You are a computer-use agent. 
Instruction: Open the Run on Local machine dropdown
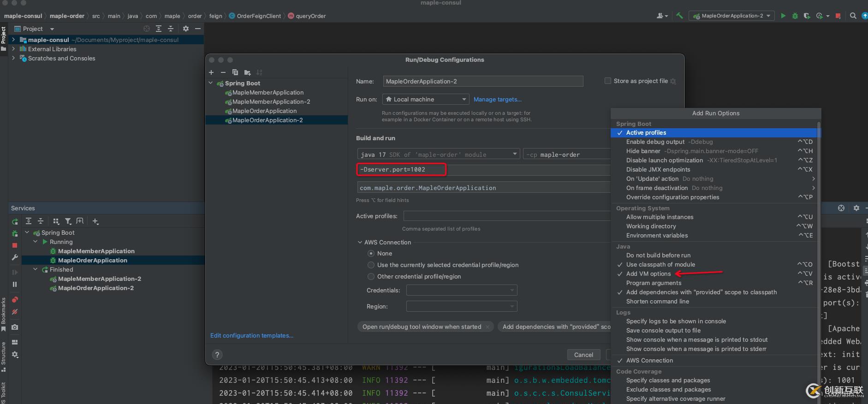point(425,100)
